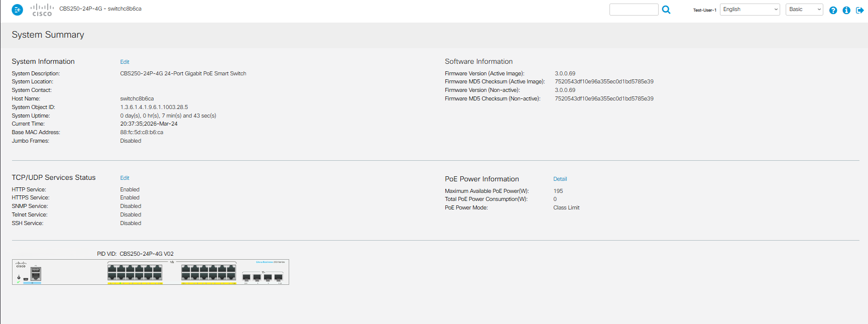Click the Cisco logo in the header
Screen dimensions: 868x324
[x=42, y=10]
